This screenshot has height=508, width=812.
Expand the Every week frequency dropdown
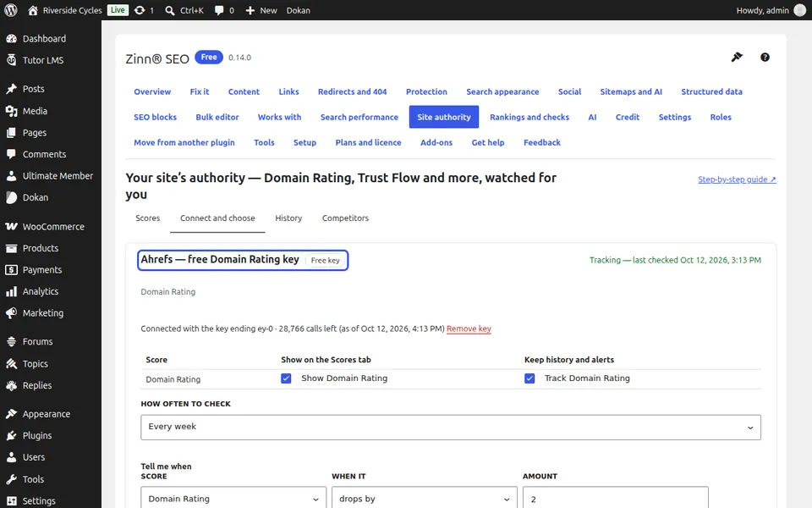tap(451, 427)
